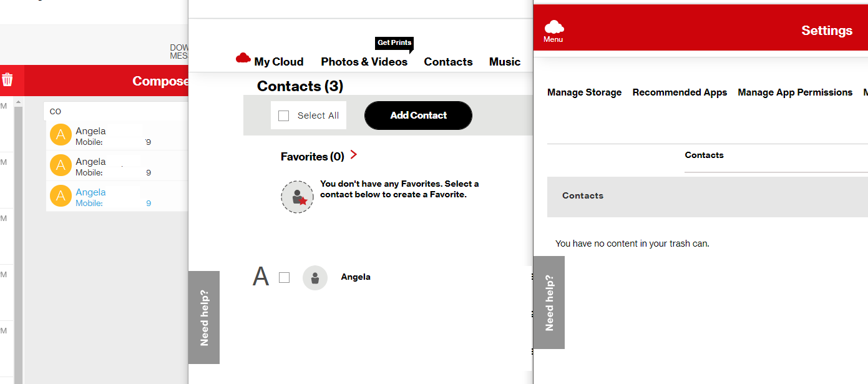Click the recipient field containing "co"
868x384 pixels.
pyautogui.click(x=116, y=111)
